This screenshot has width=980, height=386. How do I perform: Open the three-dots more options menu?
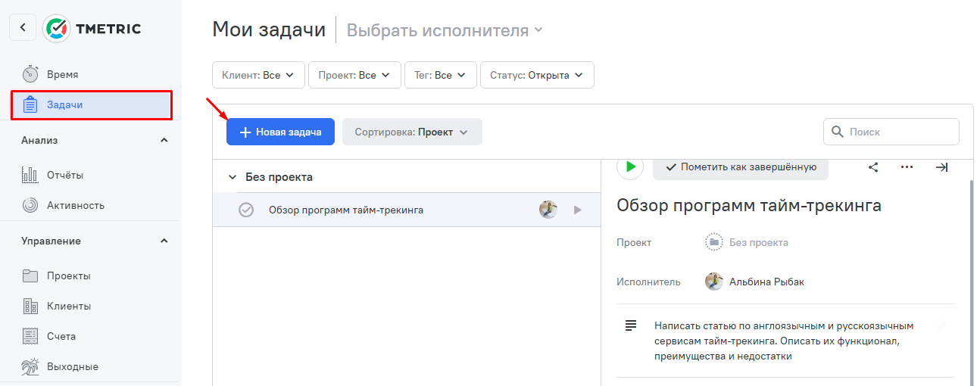click(907, 167)
